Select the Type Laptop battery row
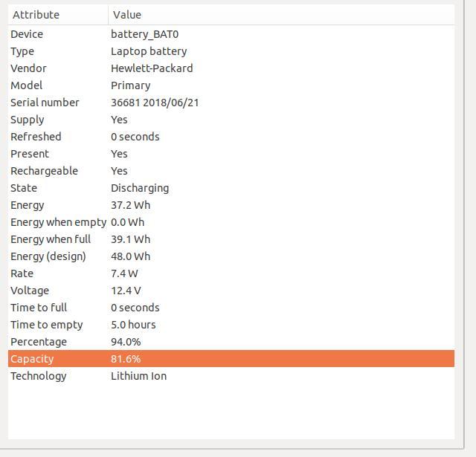476x457 pixels. (x=231, y=51)
